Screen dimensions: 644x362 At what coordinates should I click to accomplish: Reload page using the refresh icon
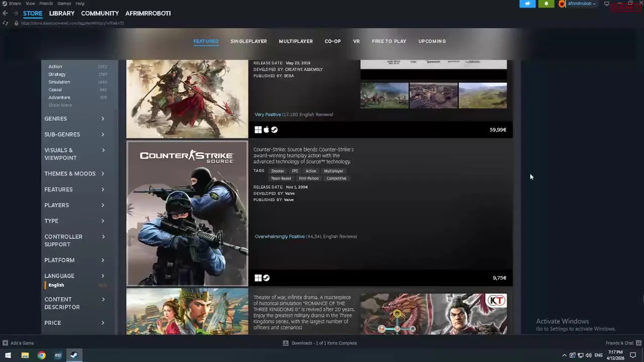click(5, 23)
